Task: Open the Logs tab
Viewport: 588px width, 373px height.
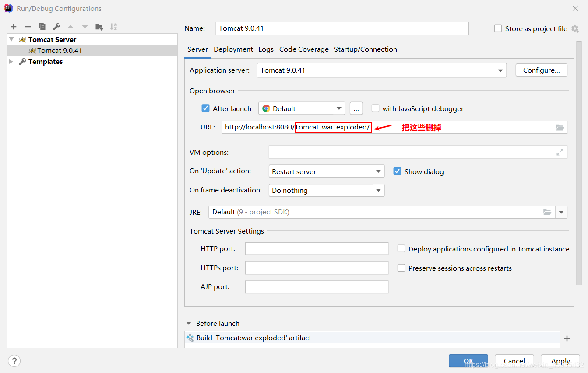Action: coord(266,49)
